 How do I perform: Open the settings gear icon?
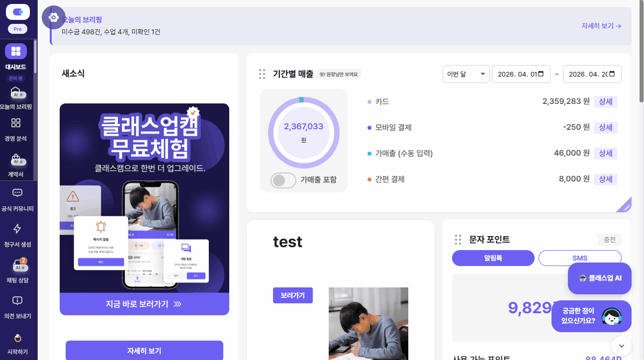[x=54, y=17]
